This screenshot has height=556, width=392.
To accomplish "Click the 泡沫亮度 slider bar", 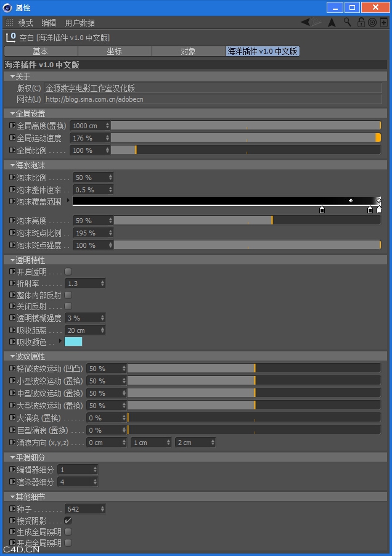I will click(247, 220).
